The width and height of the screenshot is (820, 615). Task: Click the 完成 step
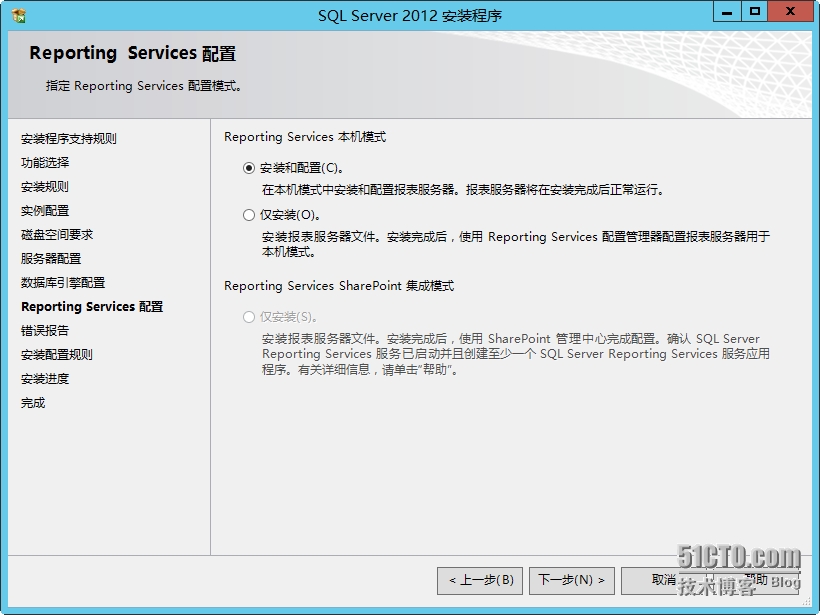pos(33,403)
